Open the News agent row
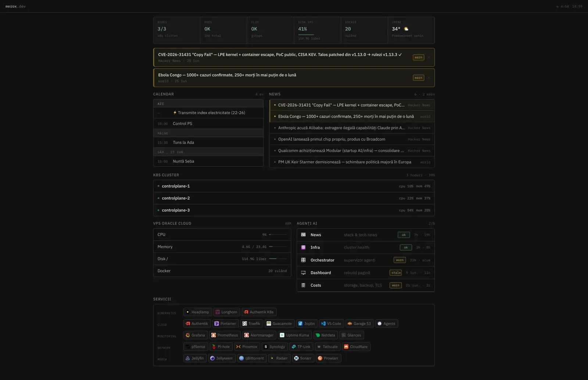Image resolution: width=588 pixels, height=380 pixels. click(366, 235)
